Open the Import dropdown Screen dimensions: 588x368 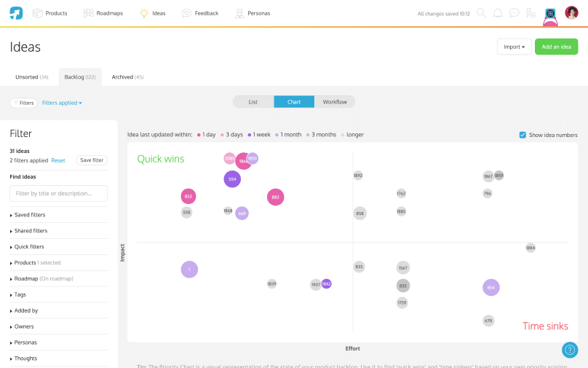[x=514, y=47]
